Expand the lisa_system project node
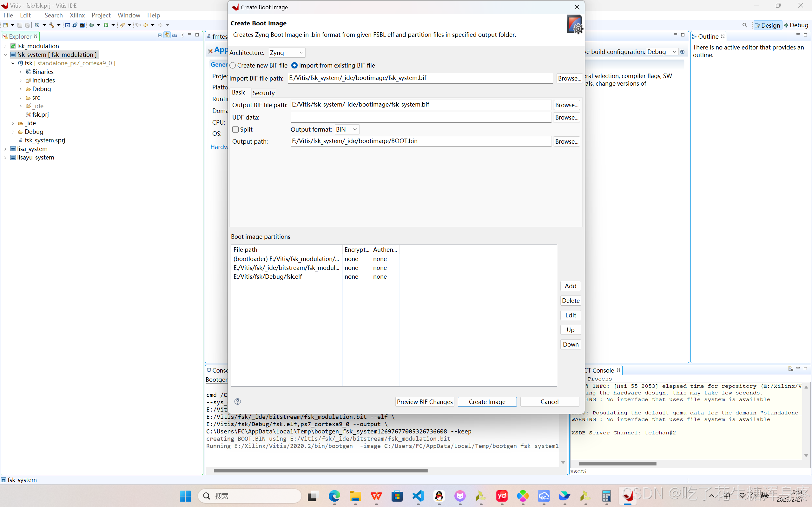The width and height of the screenshot is (812, 507). pos(5,149)
